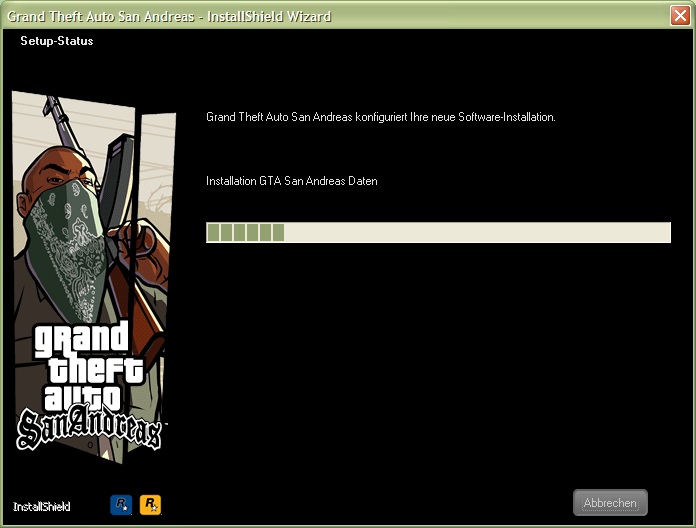Click the blue Rockstar North logo
Screen dimensions: 696x528
pos(121,504)
